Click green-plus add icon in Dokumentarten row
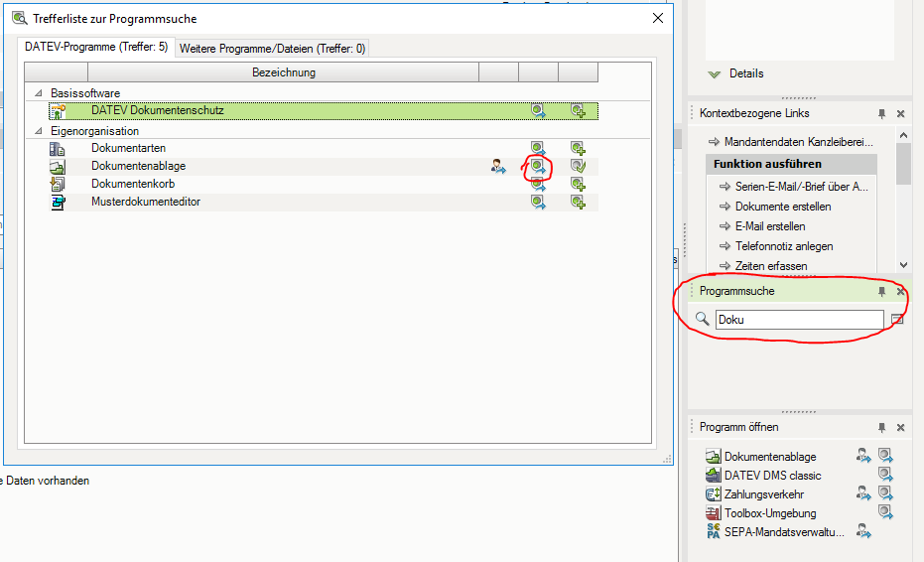 coord(578,148)
